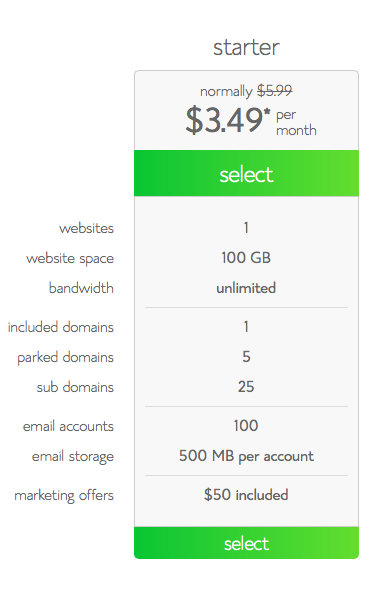Click the email storage label
The image size is (373, 589).
click(72, 456)
